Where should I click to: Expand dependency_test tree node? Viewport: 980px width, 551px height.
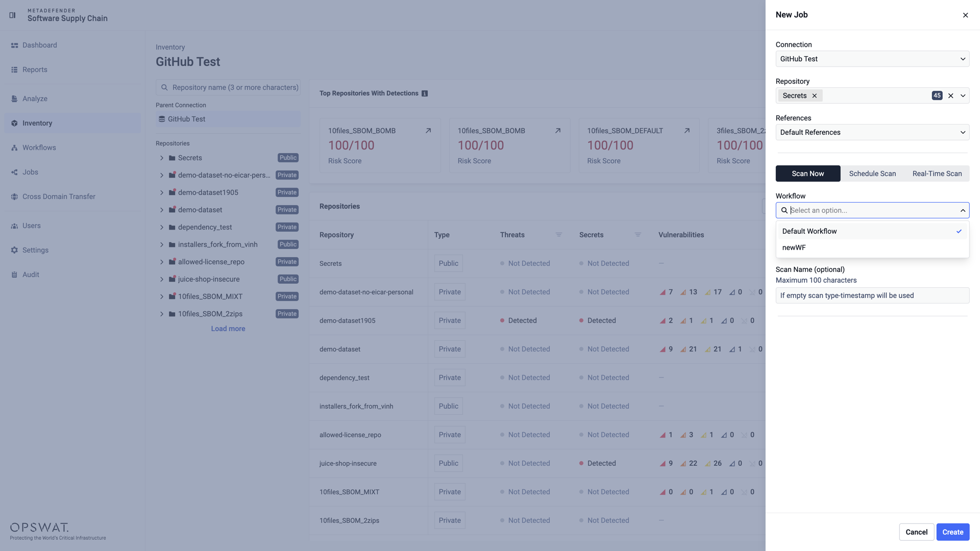(x=162, y=228)
